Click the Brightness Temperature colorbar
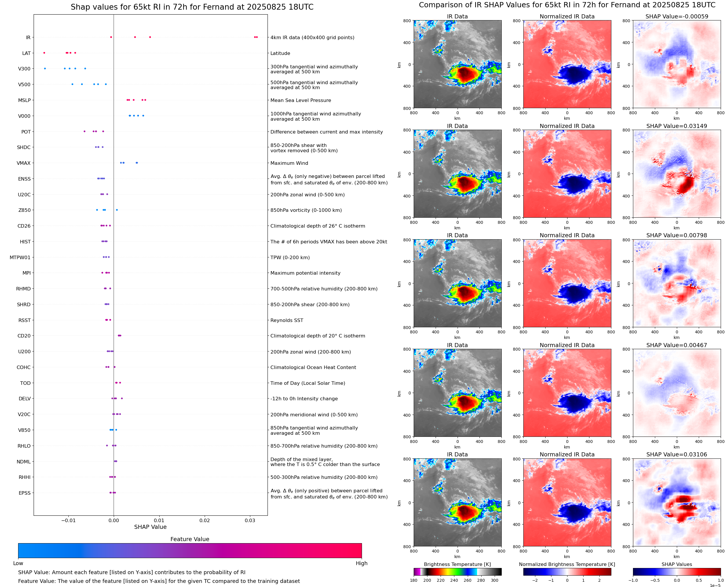The width and height of the screenshot is (728, 587). tap(457, 572)
